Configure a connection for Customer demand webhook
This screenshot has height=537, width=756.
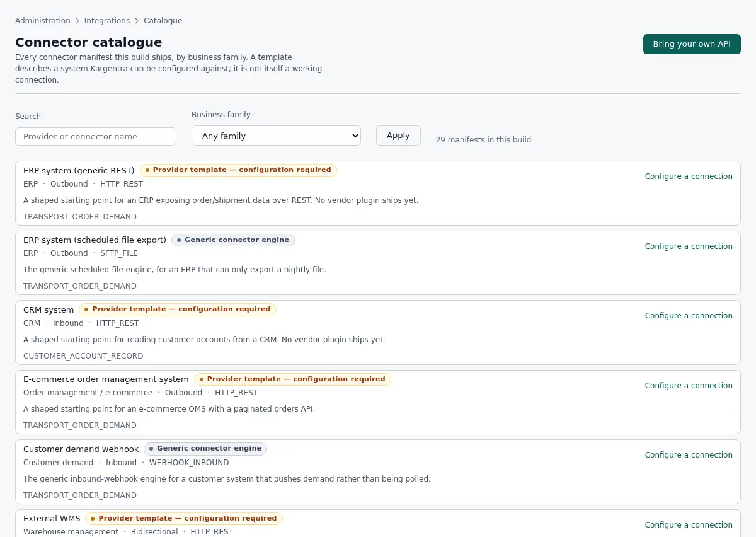689,455
